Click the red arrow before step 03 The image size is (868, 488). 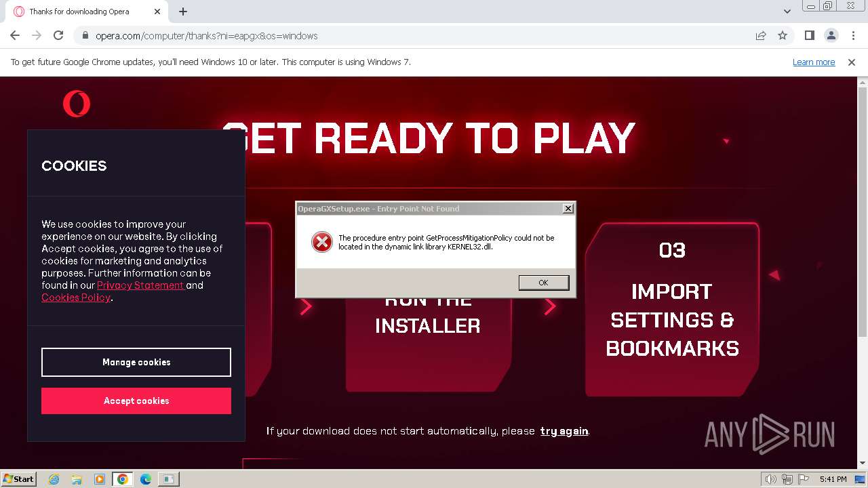pyautogui.click(x=550, y=306)
